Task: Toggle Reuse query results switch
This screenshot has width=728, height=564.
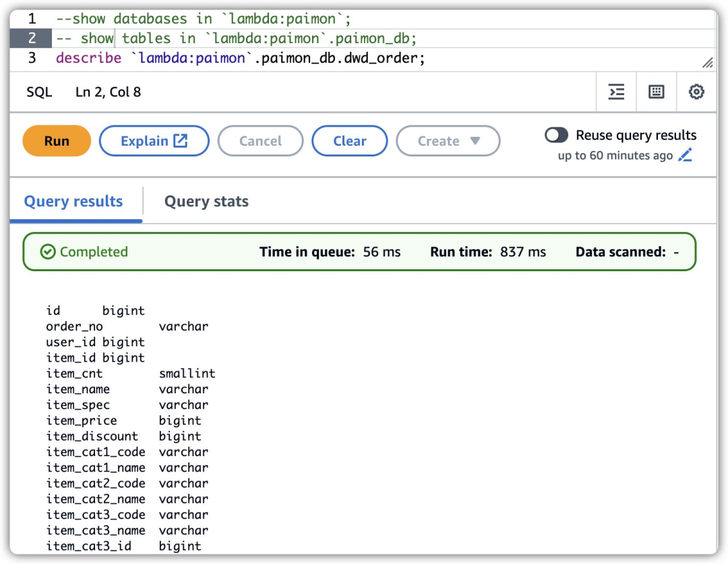Action: [x=556, y=135]
